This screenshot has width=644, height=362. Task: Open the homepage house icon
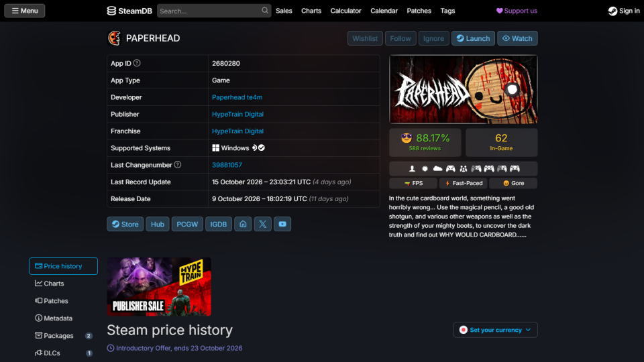click(x=243, y=224)
